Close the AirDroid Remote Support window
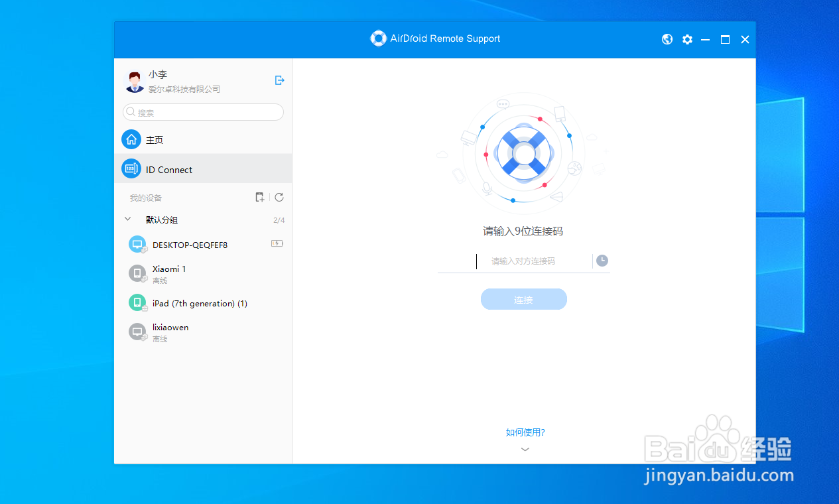The width and height of the screenshot is (839, 504). [x=745, y=40]
